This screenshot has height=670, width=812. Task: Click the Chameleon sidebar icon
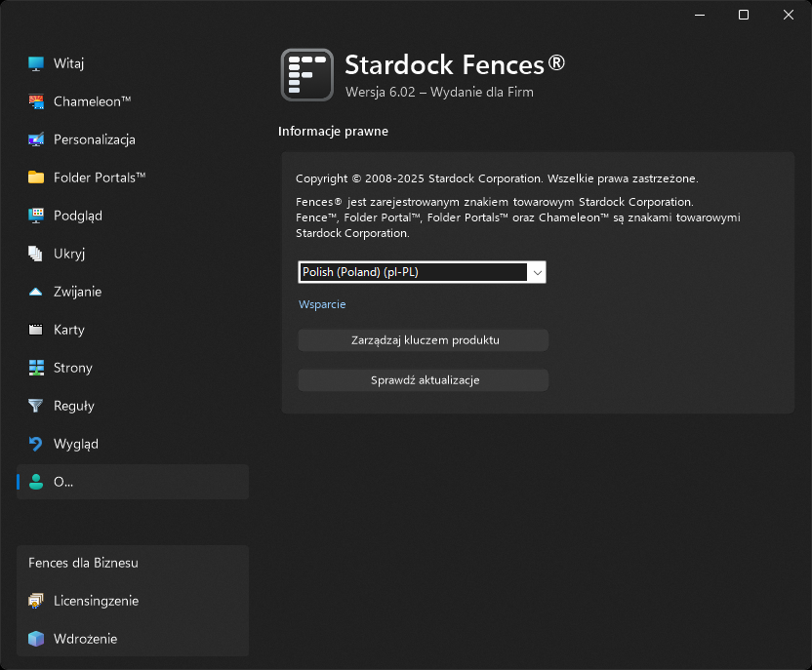click(36, 101)
